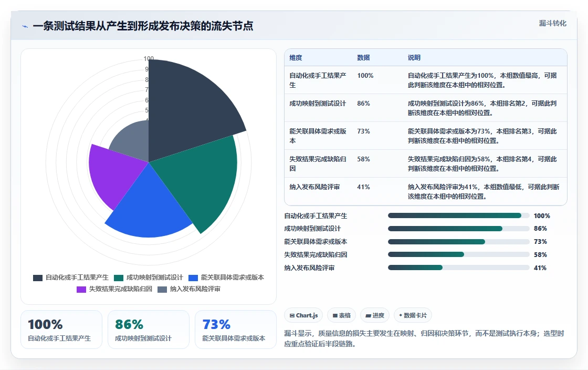Screen dimensions: 588x370
Task: Toggle legend swatch for 失败结果完成缺陷归因
Action: click(x=81, y=289)
